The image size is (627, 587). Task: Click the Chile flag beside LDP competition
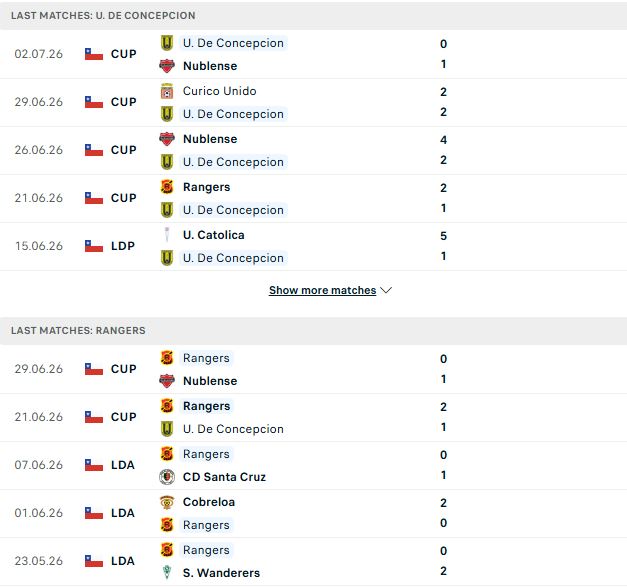coord(94,246)
